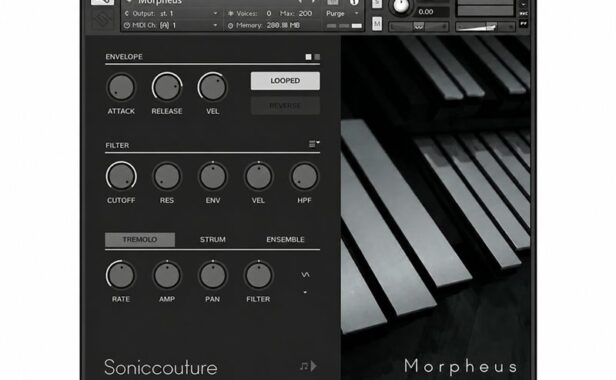Open the instrument info icon
The width and height of the screenshot is (616, 380).
coord(354,2)
